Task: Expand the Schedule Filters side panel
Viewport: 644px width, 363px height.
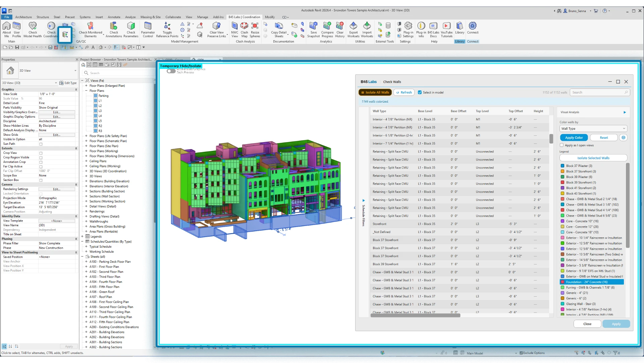Action: 363,200
